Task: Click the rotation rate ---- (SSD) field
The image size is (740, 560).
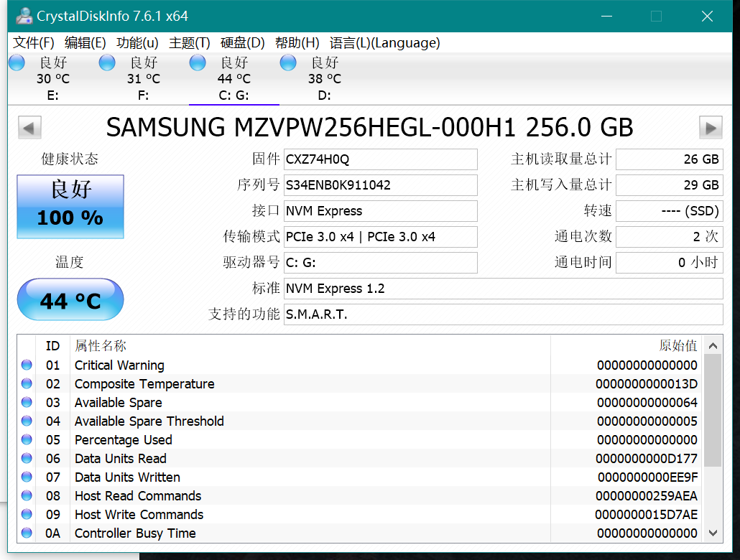Action: (x=669, y=211)
